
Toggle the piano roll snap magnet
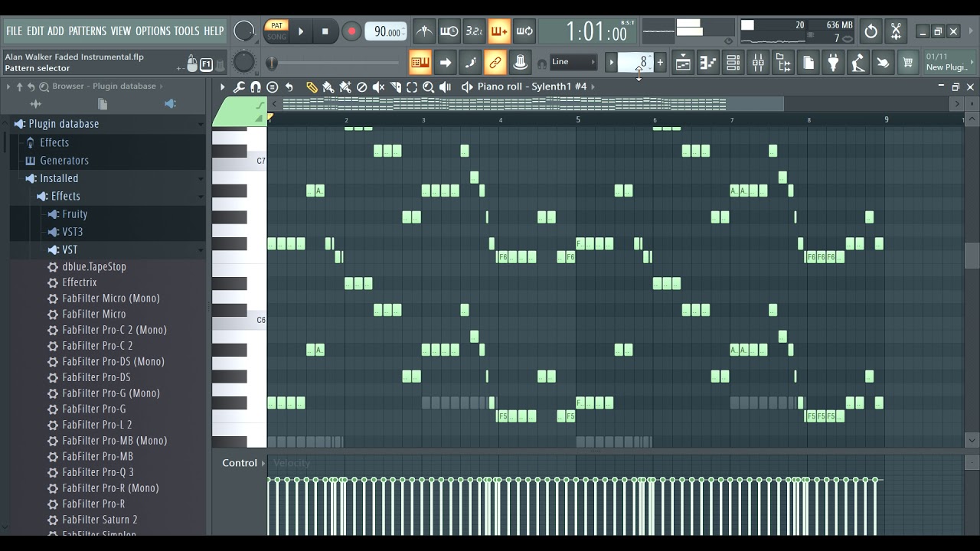[x=256, y=86]
